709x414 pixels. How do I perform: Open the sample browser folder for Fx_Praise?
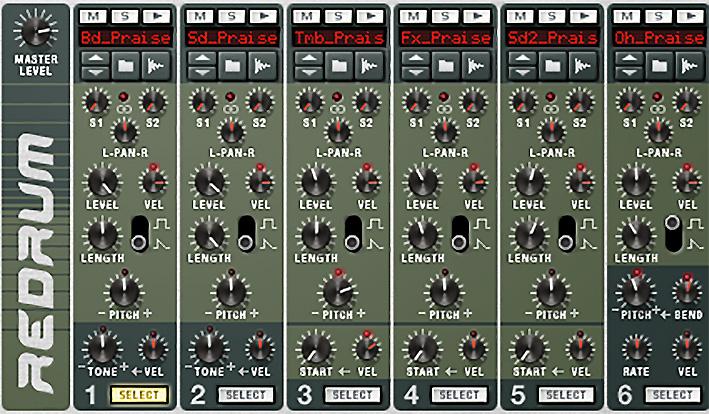(x=446, y=66)
